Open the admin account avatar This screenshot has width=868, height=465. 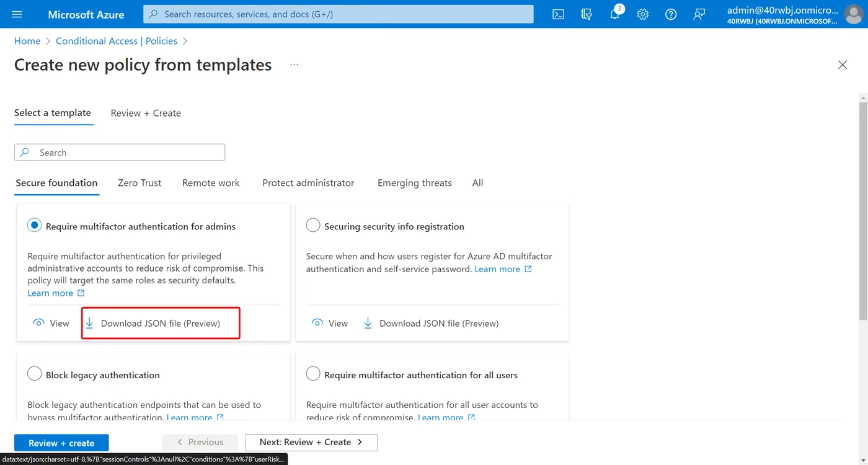coord(853,14)
